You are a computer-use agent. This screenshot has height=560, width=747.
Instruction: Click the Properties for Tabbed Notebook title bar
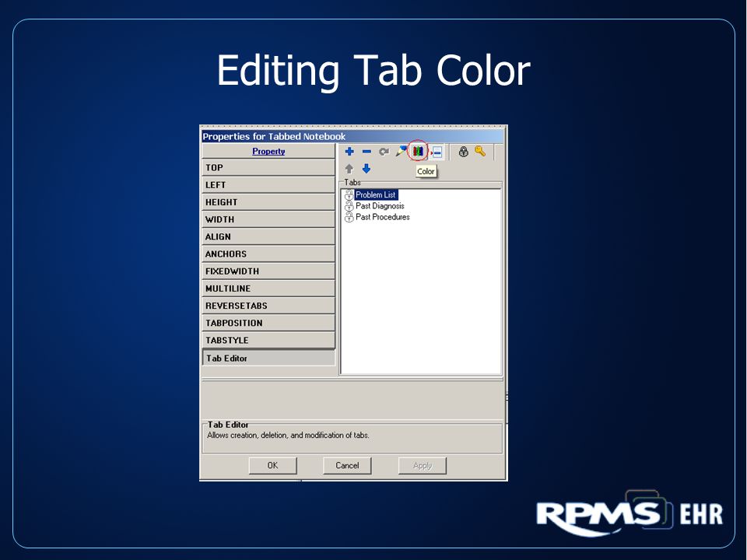pyautogui.click(x=352, y=136)
